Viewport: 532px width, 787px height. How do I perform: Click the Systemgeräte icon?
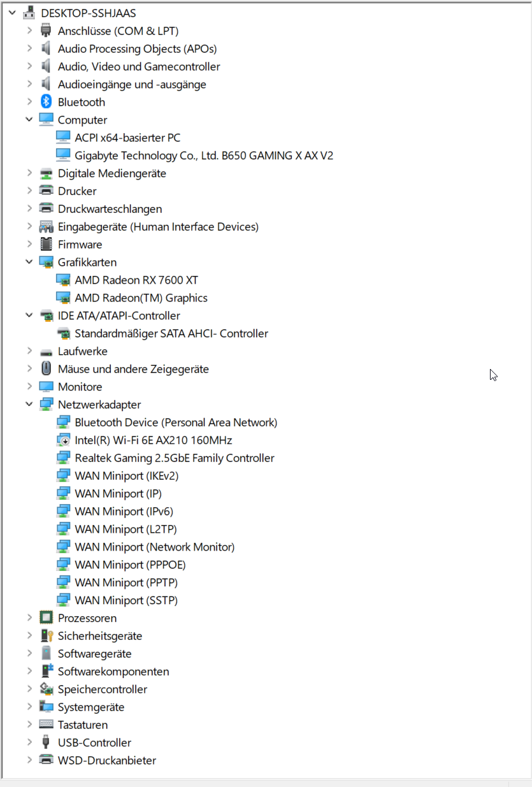(x=46, y=707)
